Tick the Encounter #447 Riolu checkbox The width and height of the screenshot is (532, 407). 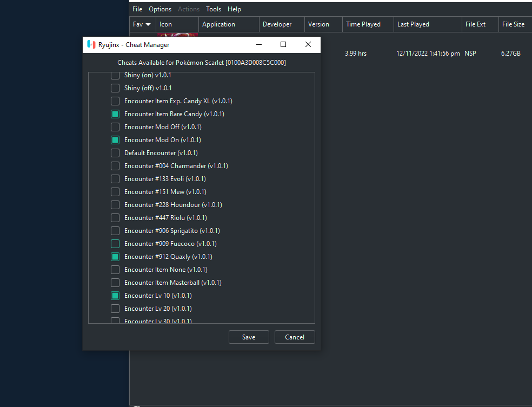click(115, 218)
